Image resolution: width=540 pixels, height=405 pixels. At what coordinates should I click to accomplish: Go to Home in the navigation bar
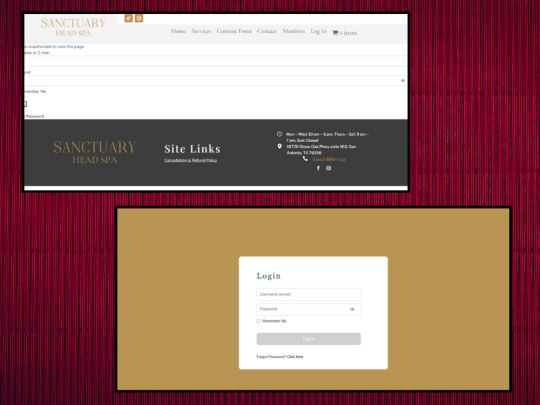[178, 31]
